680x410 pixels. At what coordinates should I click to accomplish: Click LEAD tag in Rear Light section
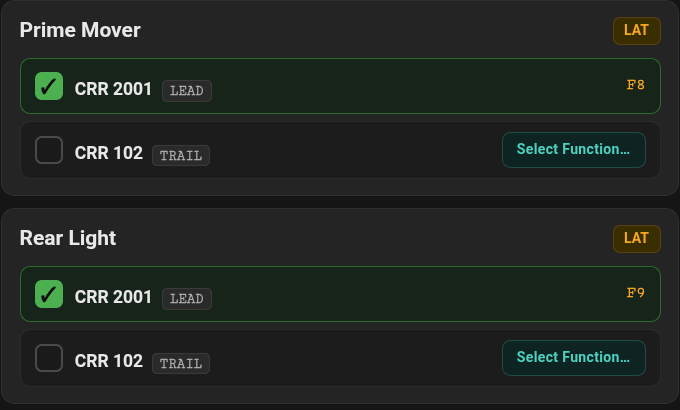coord(187,299)
